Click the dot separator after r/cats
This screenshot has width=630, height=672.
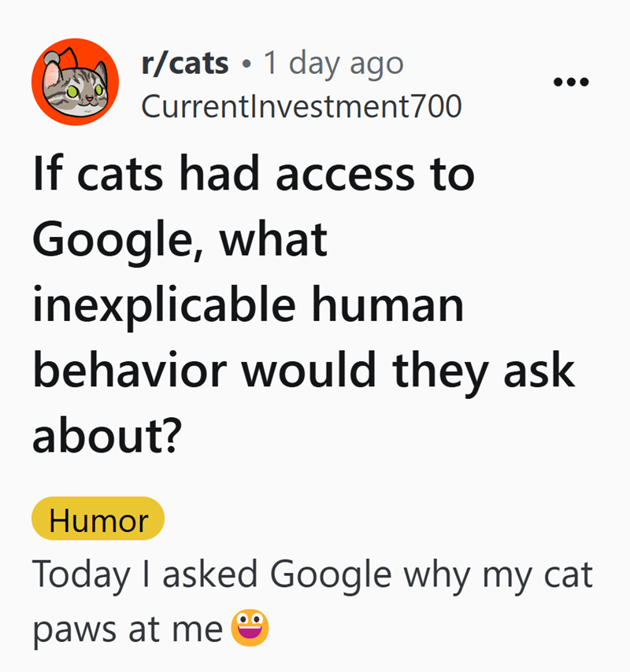click(247, 64)
